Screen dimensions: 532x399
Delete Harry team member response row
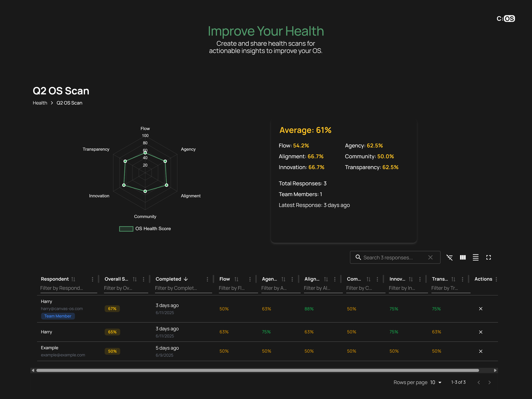point(481,309)
